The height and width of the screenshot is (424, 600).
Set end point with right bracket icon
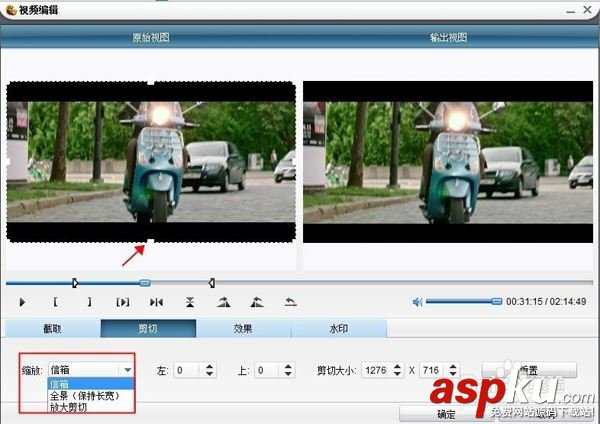click(89, 302)
